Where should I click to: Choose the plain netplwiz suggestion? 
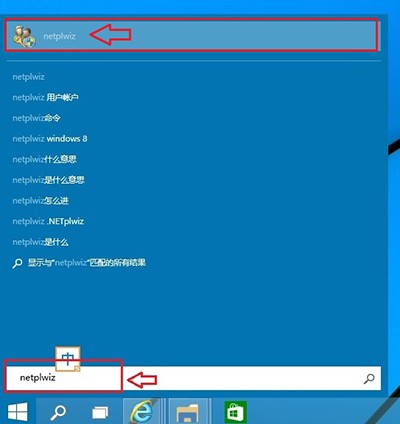[x=28, y=77]
